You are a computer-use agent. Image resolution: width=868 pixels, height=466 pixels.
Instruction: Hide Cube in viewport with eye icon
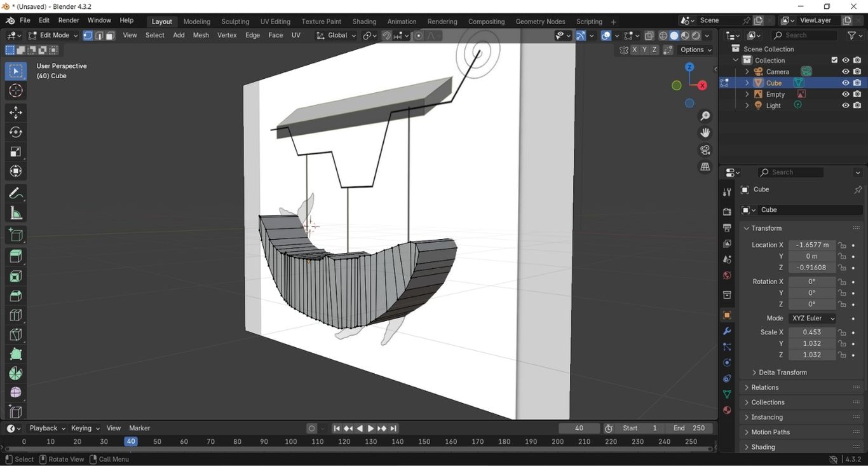(x=846, y=83)
